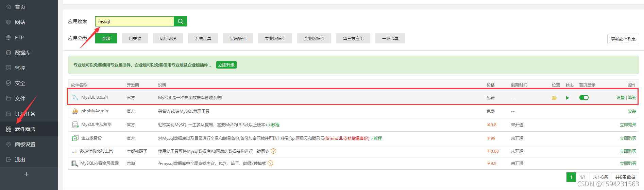
Task: Click the MySQL主从复制 name
Action: tap(96, 125)
